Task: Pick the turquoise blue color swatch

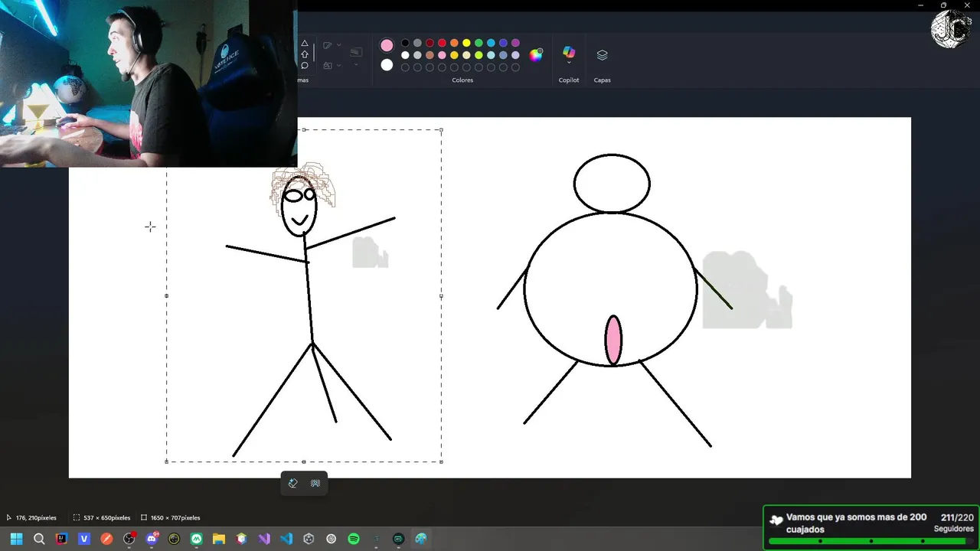Action: pyautogui.click(x=491, y=43)
